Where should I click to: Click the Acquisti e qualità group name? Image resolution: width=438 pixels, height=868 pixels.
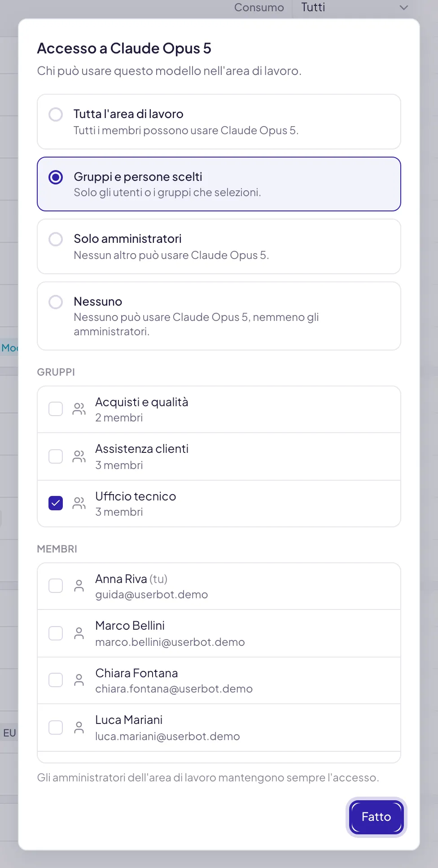[142, 402]
